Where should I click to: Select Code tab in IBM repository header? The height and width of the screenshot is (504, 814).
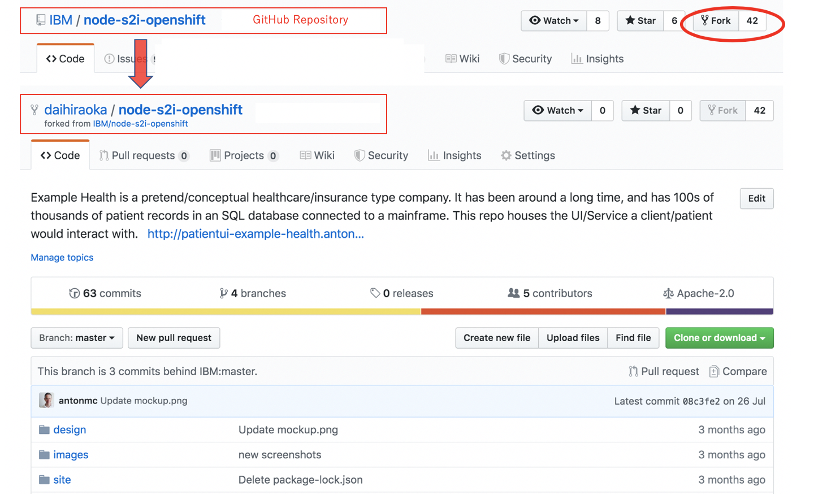click(66, 59)
